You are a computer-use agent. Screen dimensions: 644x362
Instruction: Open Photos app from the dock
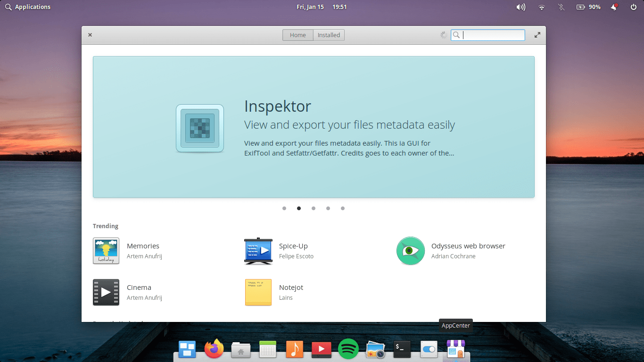pyautogui.click(x=375, y=349)
